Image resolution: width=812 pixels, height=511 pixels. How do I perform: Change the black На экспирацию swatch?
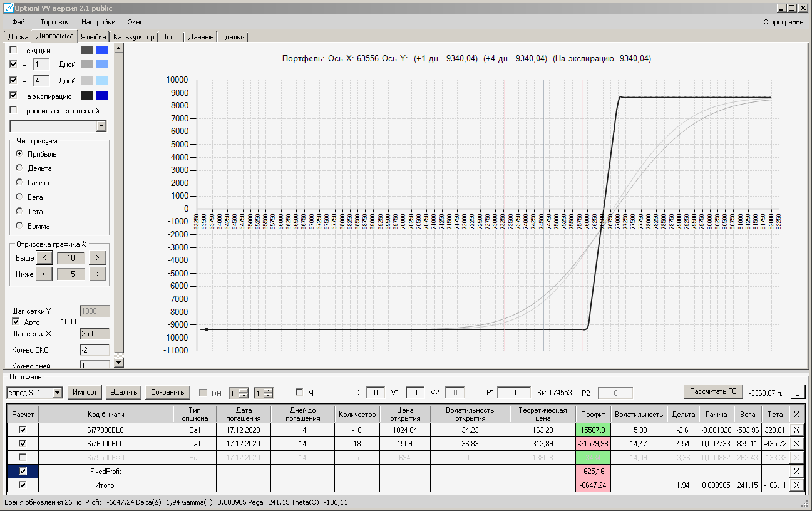87,96
